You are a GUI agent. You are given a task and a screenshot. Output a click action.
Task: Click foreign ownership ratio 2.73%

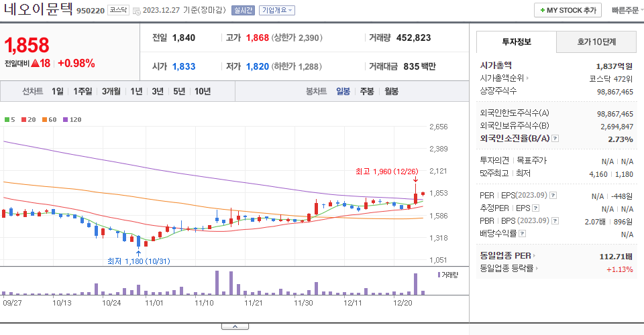tap(621, 139)
